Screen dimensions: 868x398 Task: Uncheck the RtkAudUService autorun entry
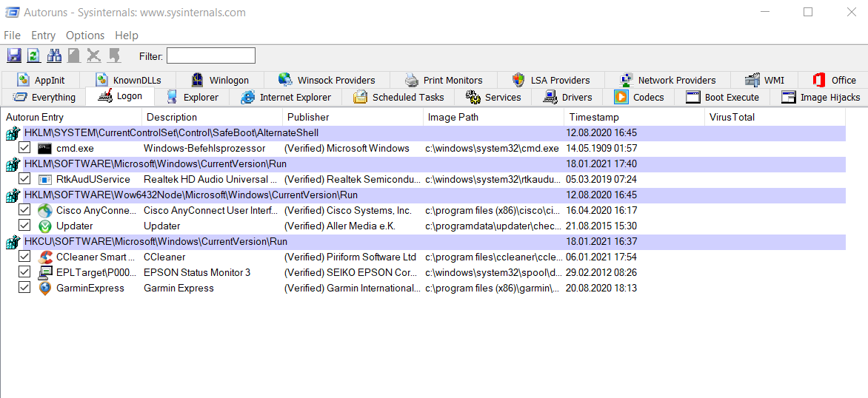coord(24,178)
